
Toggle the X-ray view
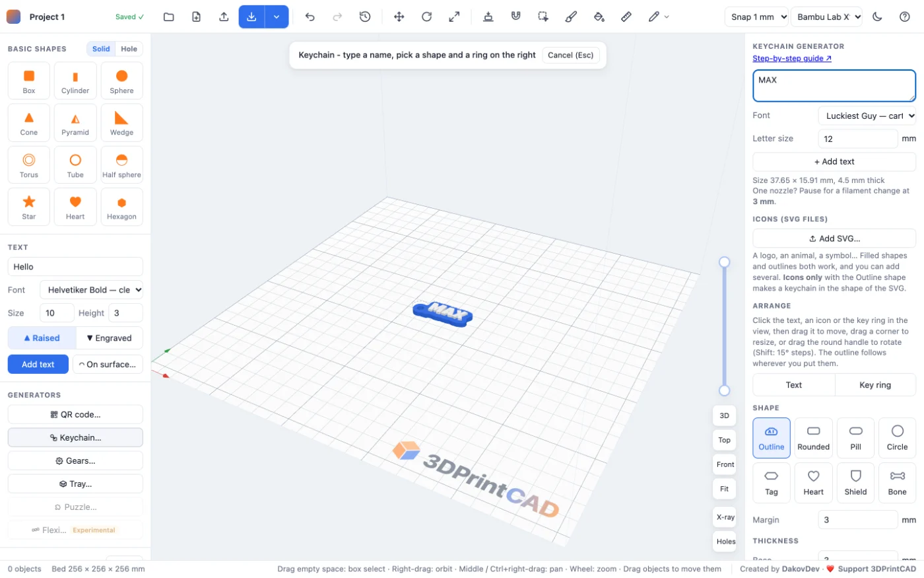pyautogui.click(x=725, y=517)
